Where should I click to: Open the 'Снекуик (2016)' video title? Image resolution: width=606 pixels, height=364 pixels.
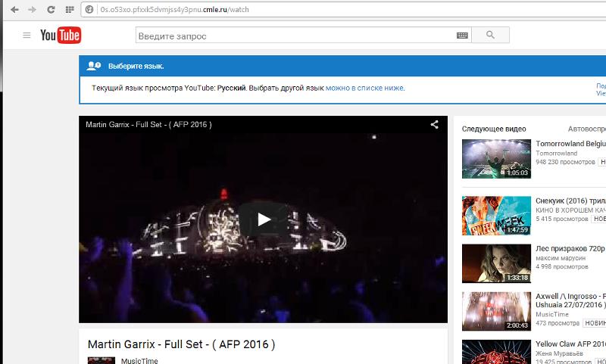[x=570, y=201]
